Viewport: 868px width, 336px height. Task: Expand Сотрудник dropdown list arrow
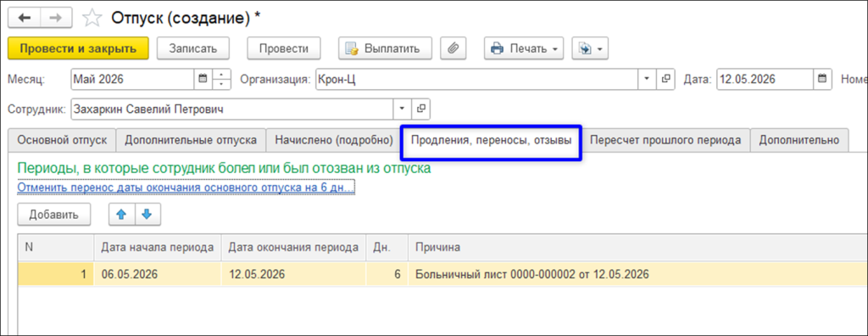pyautogui.click(x=403, y=109)
